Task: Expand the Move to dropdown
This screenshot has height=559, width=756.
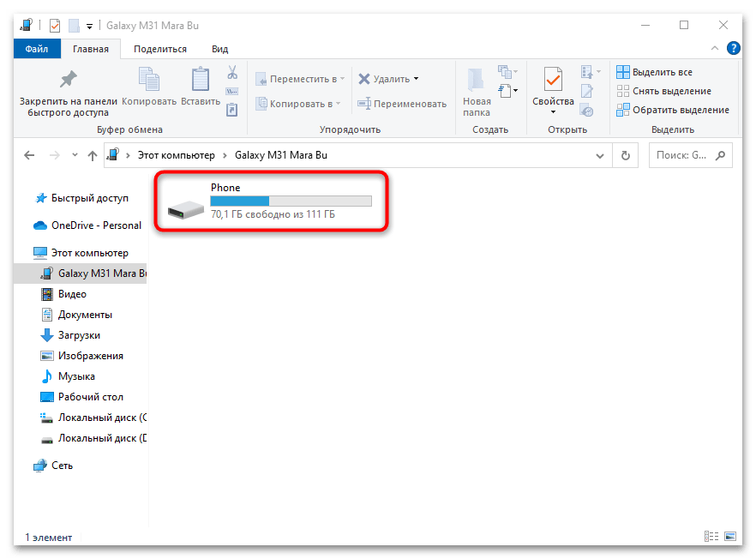Action: click(x=343, y=79)
